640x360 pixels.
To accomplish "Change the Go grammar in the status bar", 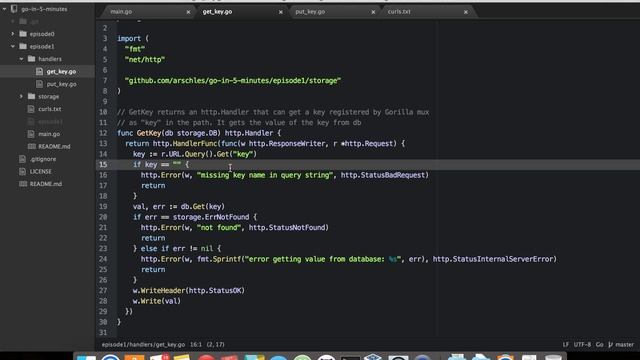I will tap(599, 344).
